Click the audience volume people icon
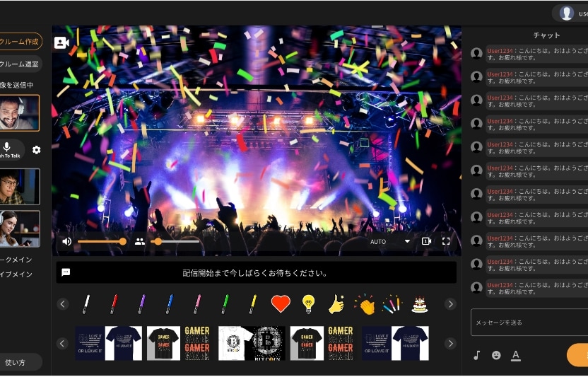 pyautogui.click(x=139, y=241)
